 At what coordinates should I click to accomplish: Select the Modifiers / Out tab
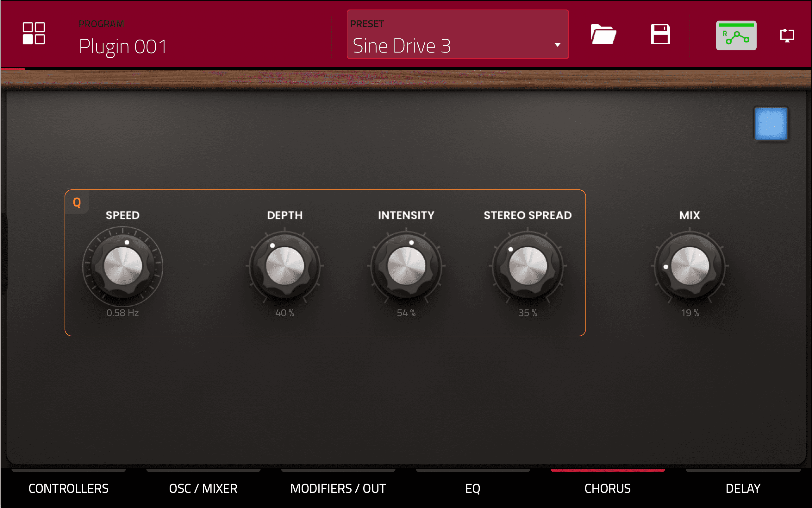pyautogui.click(x=338, y=488)
